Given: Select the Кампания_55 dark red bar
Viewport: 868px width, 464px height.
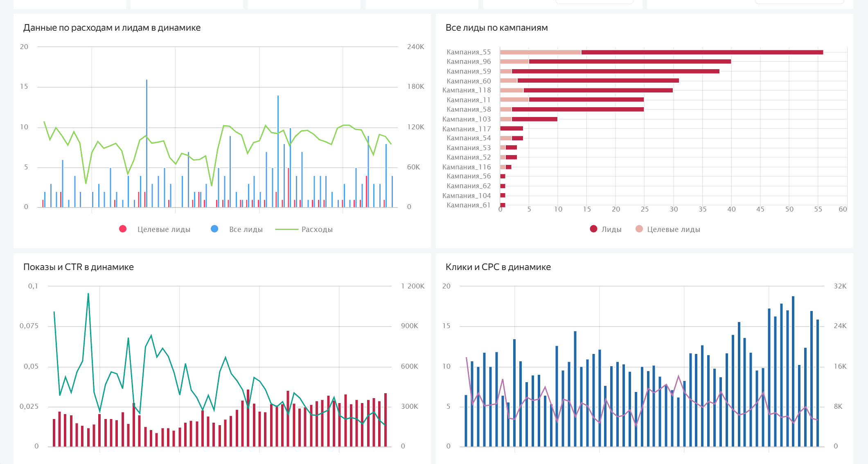Looking at the screenshot, I should pos(702,52).
